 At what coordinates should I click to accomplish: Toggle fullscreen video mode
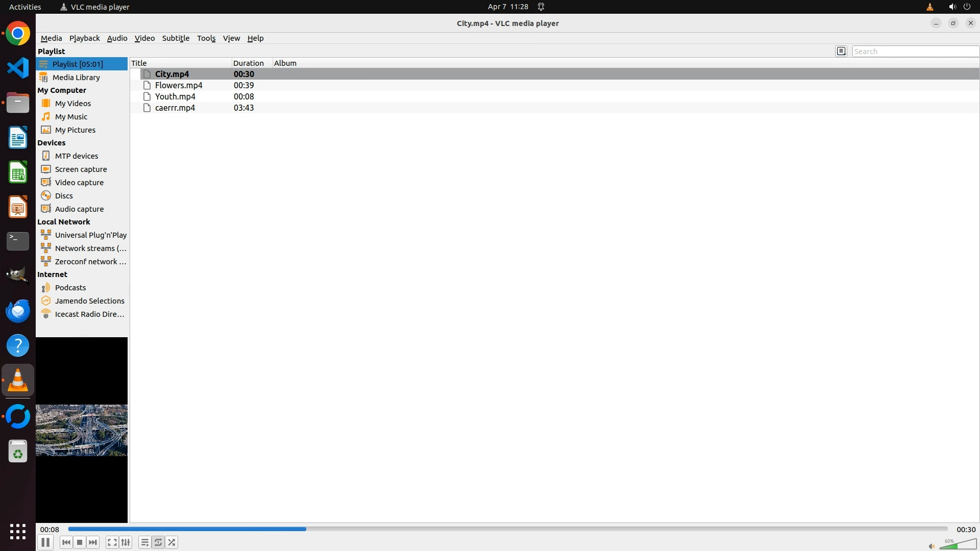coord(112,542)
